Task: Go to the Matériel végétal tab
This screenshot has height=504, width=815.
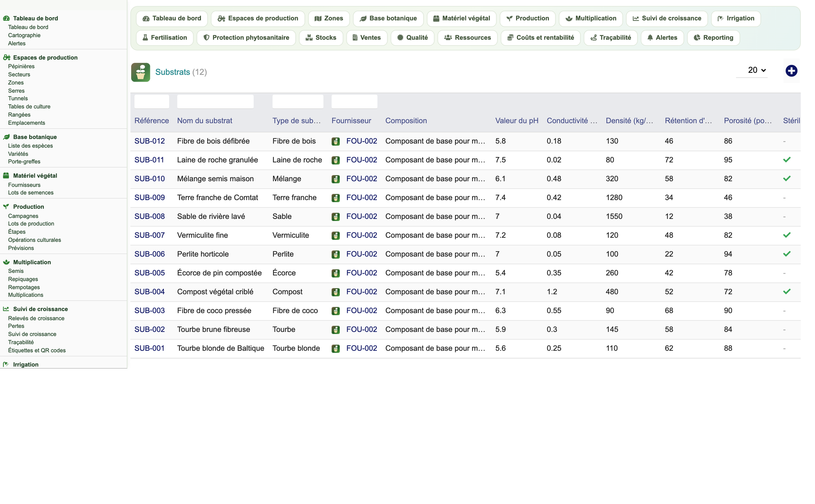Action: [x=462, y=18]
